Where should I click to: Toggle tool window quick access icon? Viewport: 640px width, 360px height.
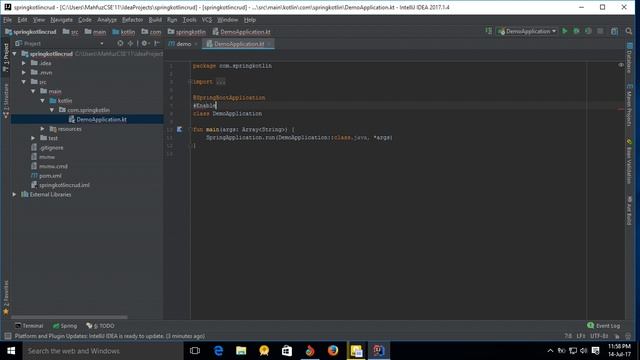tap(7, 336)
